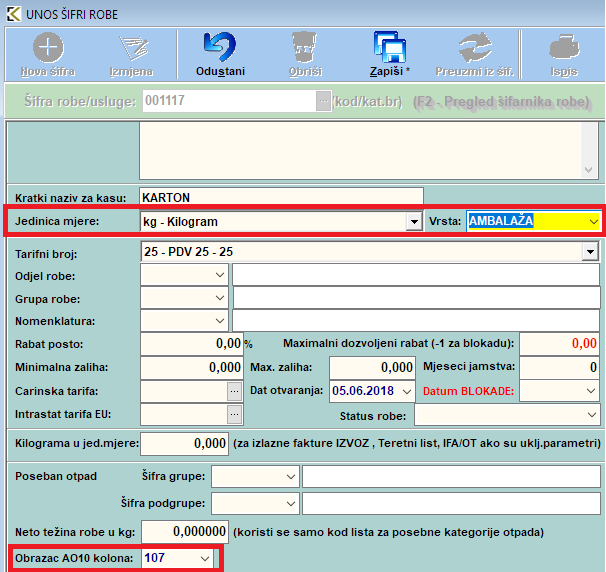Click Preuzmi iz šif. transfer icon
This screenshot has height=572, width=606.
click(x=475, y=48)
